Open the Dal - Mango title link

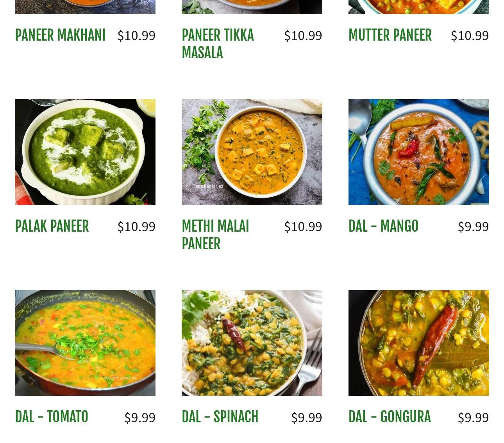point(383,226)
